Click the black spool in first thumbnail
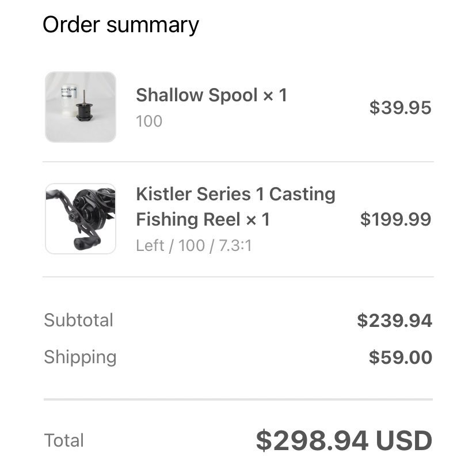This screenshot has width=476, height=476. 84,112
